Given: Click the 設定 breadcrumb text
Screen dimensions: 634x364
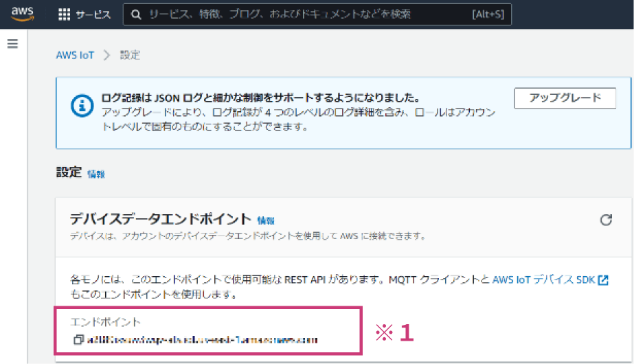Looking at the screenshot, I should 130,55.
